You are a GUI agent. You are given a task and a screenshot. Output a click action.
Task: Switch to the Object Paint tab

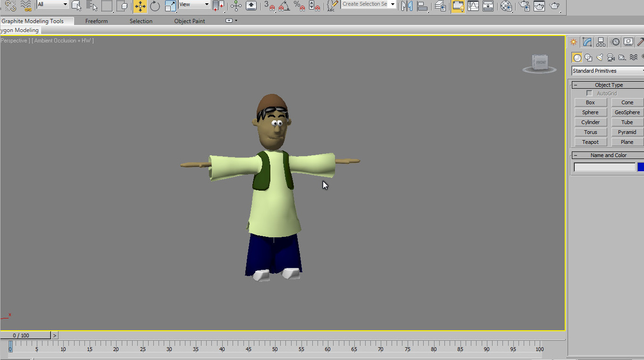click(190, 21)
